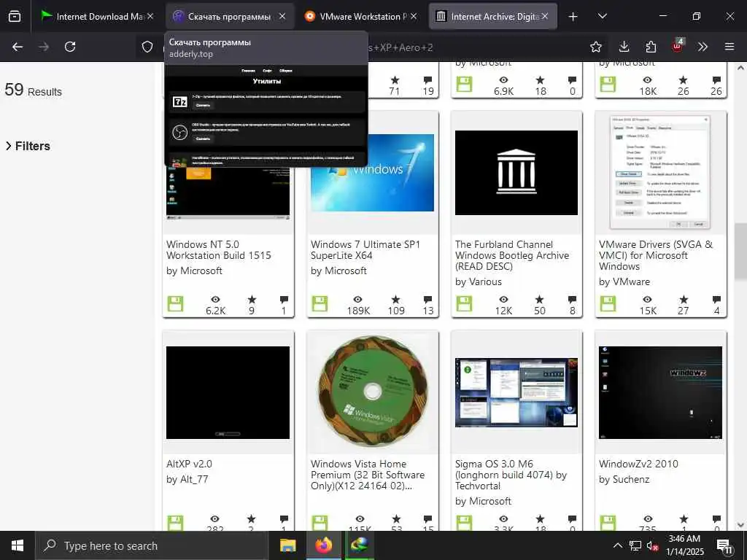Open muted volume tray icon
The image size is (747, 560).
point(652,545)
